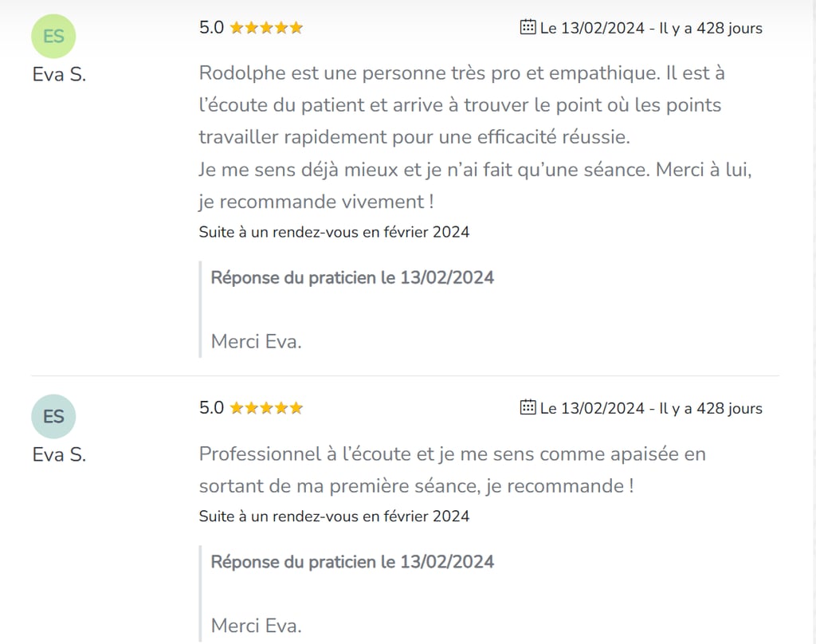Click calendar icon on the Rodolphe review

pyautogui.click(x=528, y=27)
